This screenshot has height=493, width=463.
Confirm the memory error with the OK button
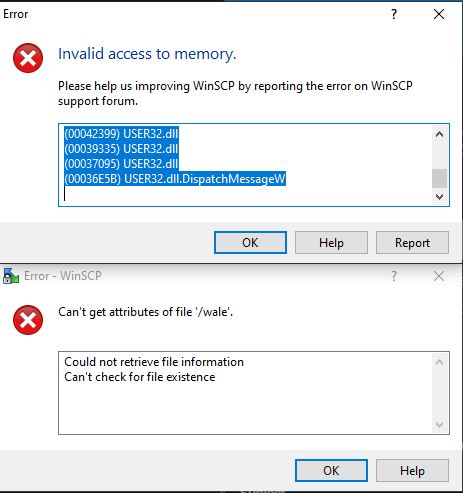tap(250, 243)
